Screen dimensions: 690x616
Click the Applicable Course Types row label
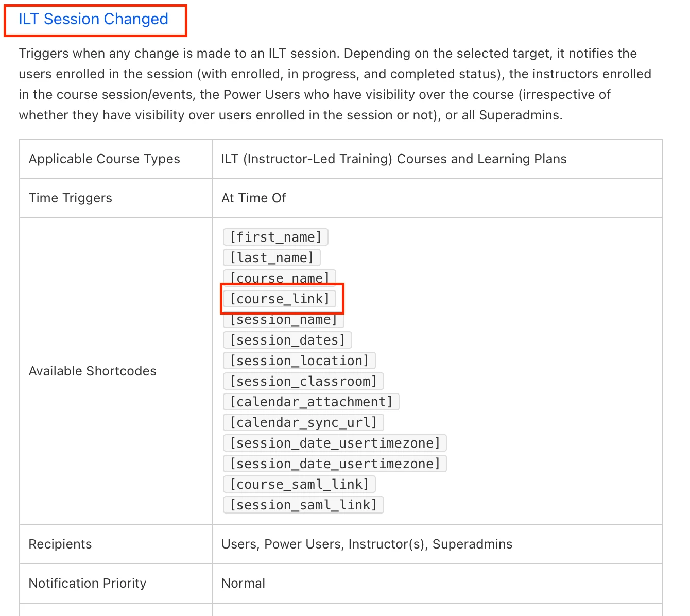[x=105, y=159]
